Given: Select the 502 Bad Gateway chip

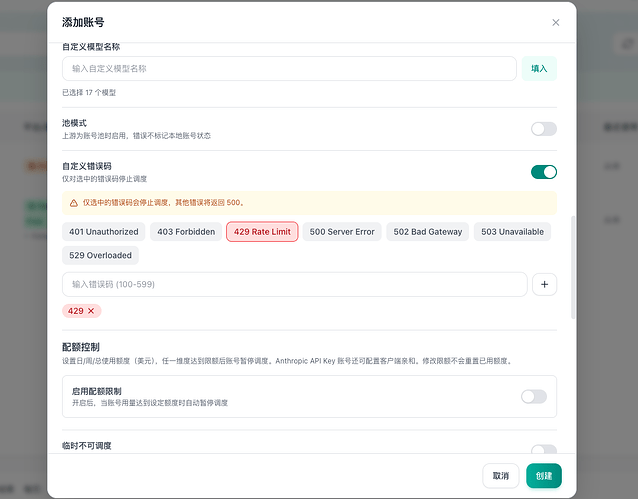Looking at the screenshot, I should click(x=428, y=232).
